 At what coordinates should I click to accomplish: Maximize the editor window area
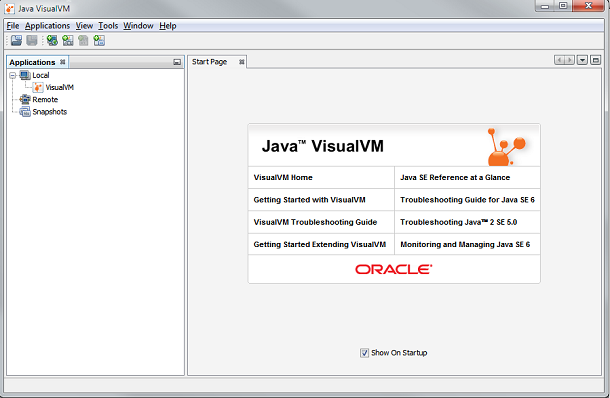(x=596, y=60)
